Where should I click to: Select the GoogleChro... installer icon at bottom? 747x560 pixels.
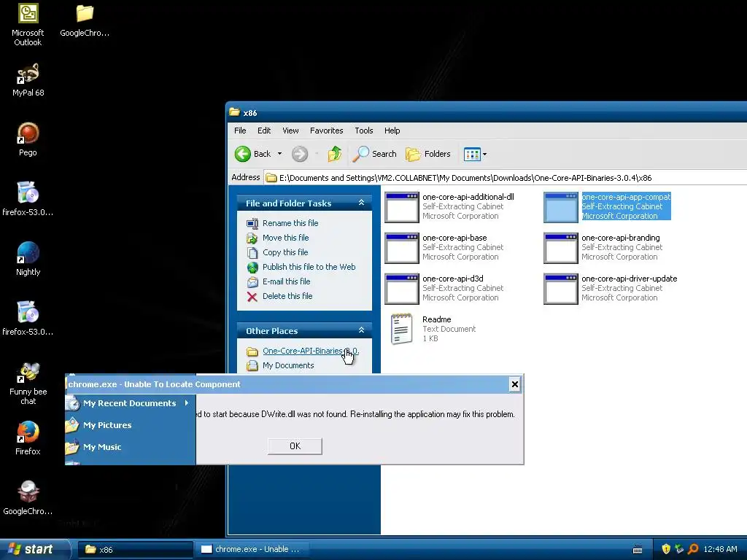[28, 498]
